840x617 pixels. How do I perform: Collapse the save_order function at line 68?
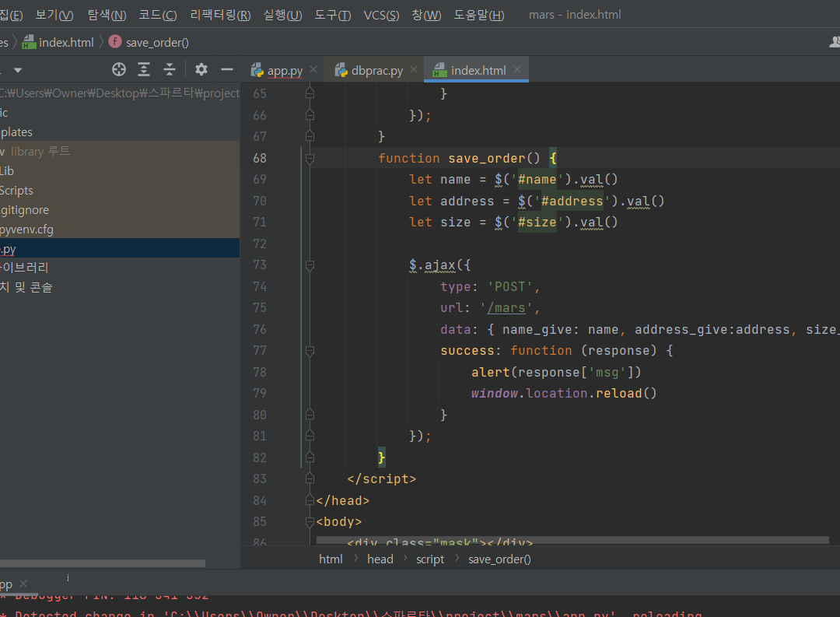click(310, 158)
